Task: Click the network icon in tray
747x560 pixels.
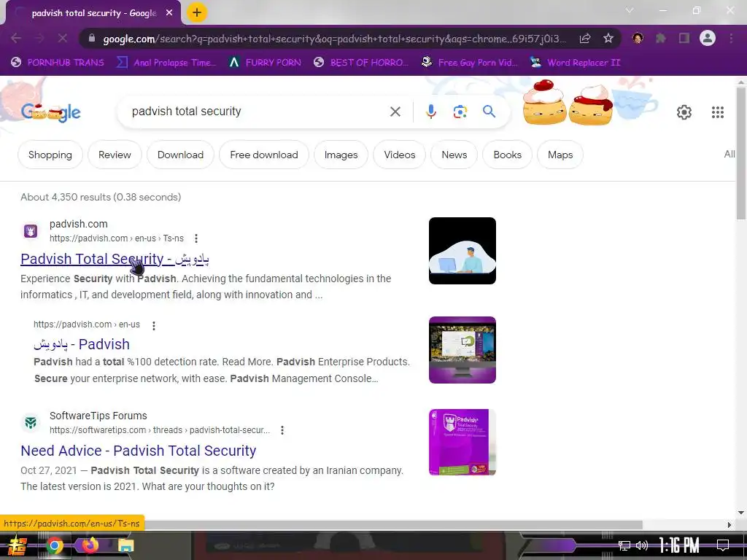Action: click(x=624, y=545)
